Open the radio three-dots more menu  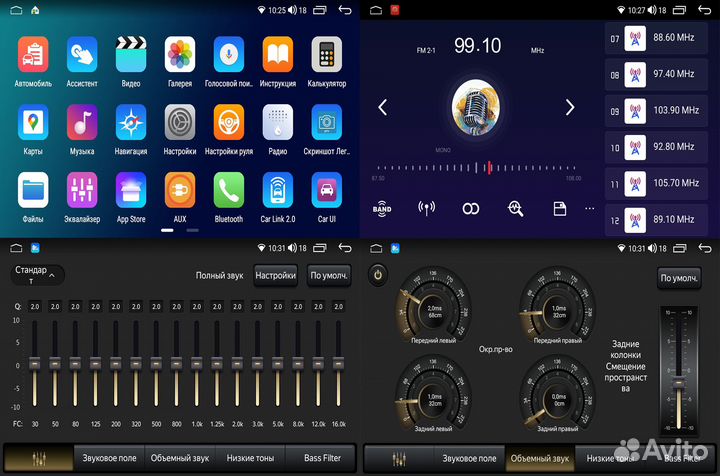590,208
